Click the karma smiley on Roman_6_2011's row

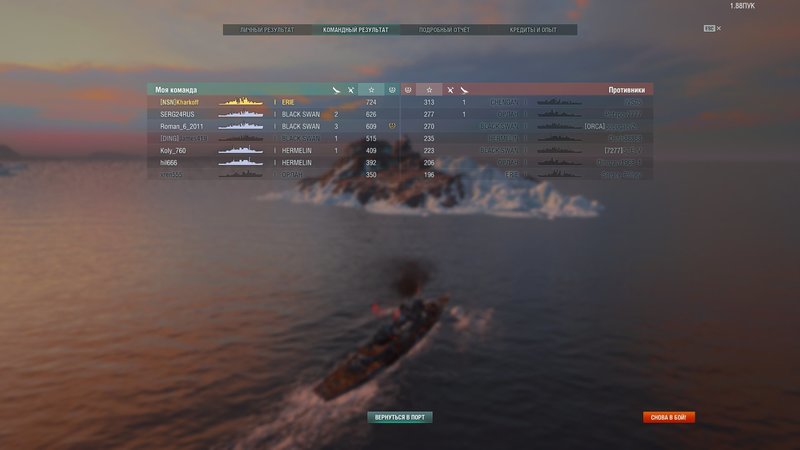(x=392, y=126)
